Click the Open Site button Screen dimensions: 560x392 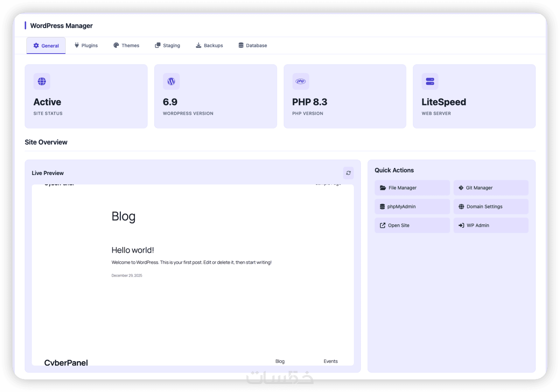[412, 225]
